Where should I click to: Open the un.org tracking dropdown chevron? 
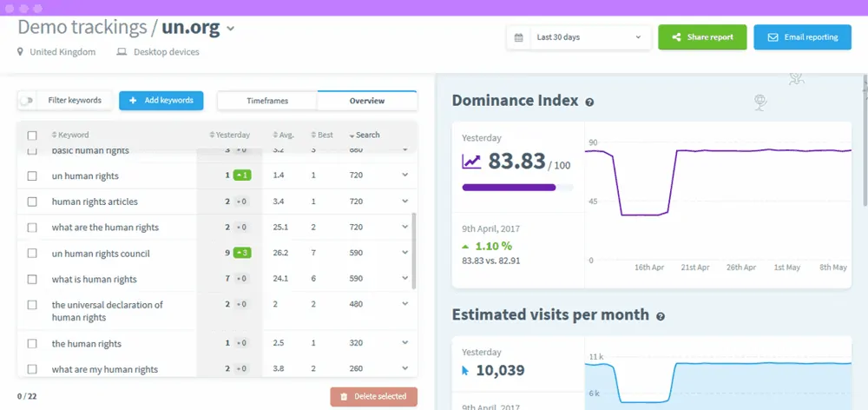click(x=230, y=29)
